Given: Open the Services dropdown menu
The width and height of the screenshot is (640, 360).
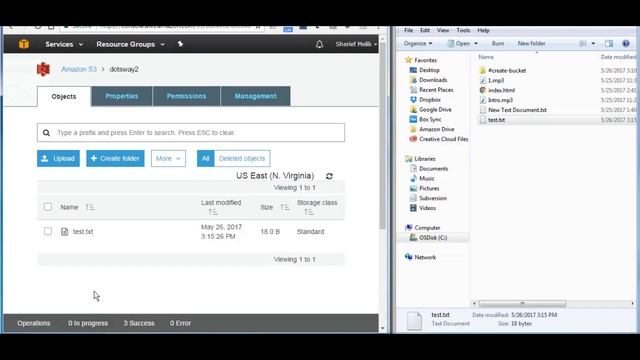Looking at the screenshot, I should click(64, 44).
